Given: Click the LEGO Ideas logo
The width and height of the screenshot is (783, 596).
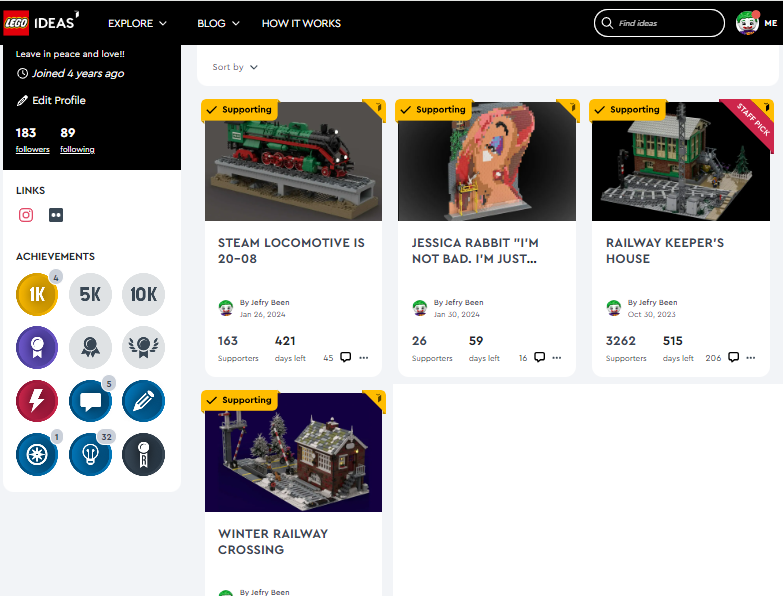Looking at the screenshot, I should tap(41, 23).
